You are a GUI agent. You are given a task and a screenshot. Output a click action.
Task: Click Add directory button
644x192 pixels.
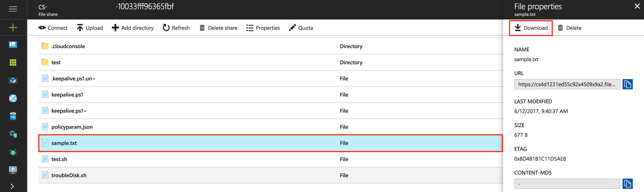(x=133, y=28)
